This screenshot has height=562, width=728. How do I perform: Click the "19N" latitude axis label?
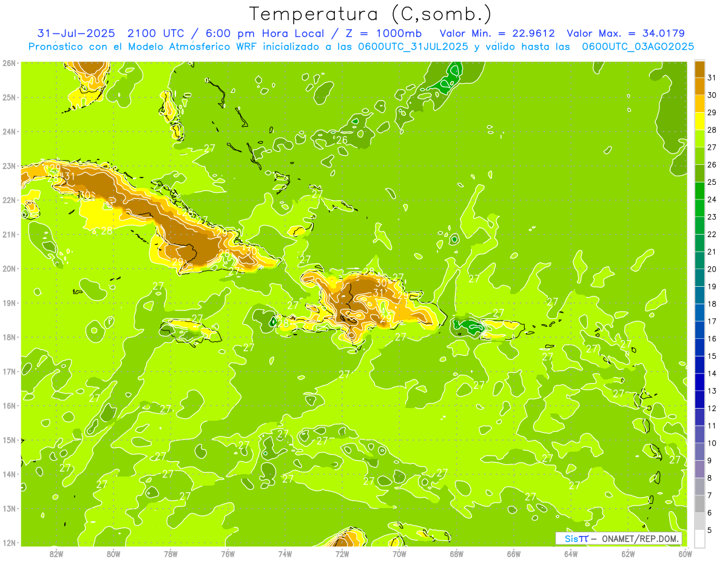coord(8,303)
